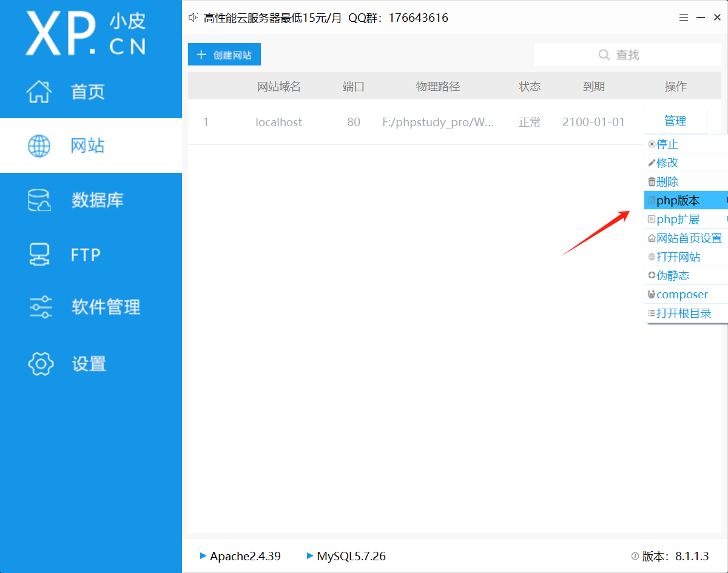Open the 设置 gear icon

tap(41, 364)
